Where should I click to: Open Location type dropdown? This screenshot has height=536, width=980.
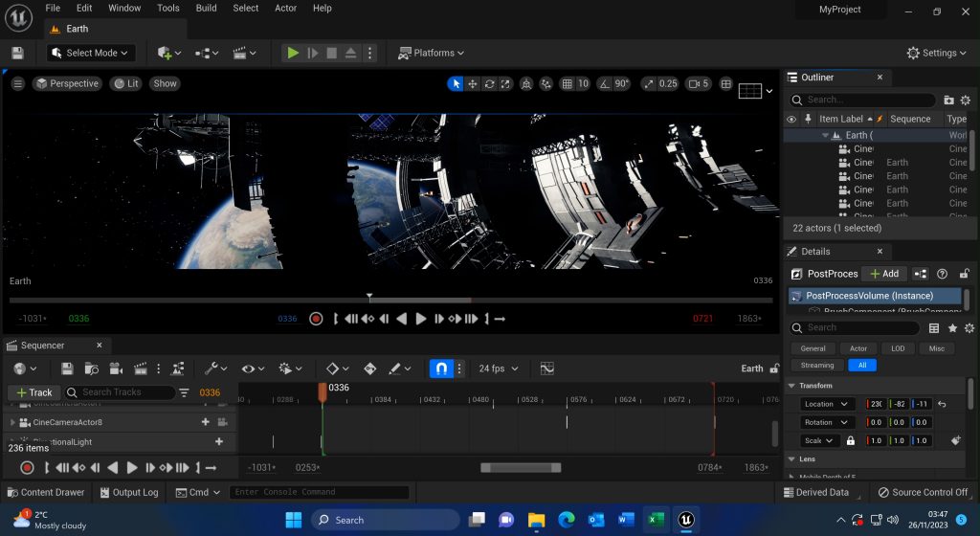tap(826, 404)
